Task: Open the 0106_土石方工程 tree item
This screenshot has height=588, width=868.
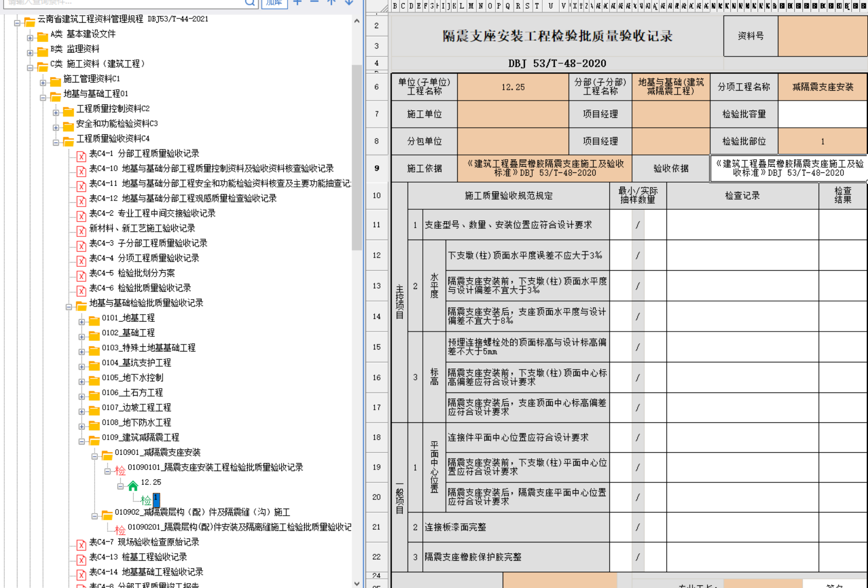Action: 132,392
